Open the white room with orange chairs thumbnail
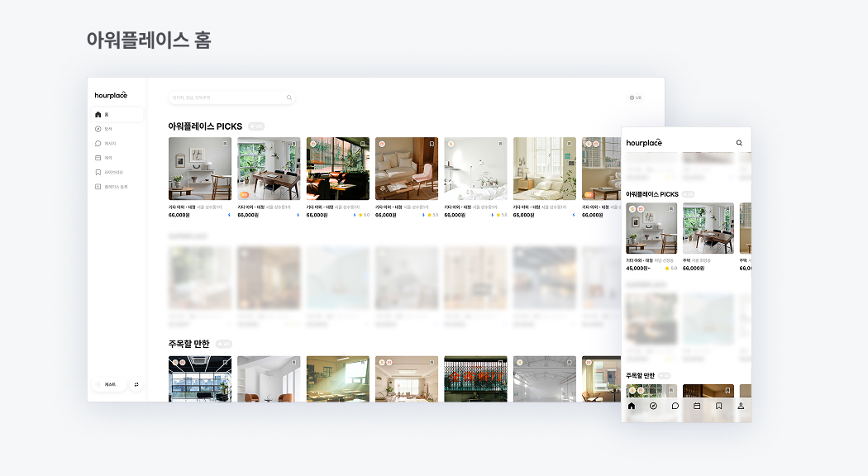The width and height of the screenshot is (868, 476). (x=269, y=378)
